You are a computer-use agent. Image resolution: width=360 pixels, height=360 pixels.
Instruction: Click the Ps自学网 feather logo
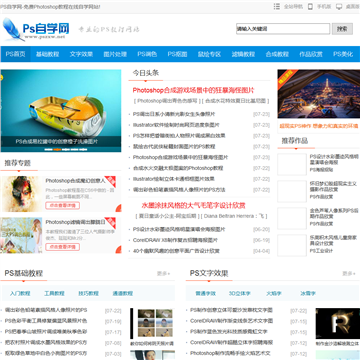coord(36,29)
